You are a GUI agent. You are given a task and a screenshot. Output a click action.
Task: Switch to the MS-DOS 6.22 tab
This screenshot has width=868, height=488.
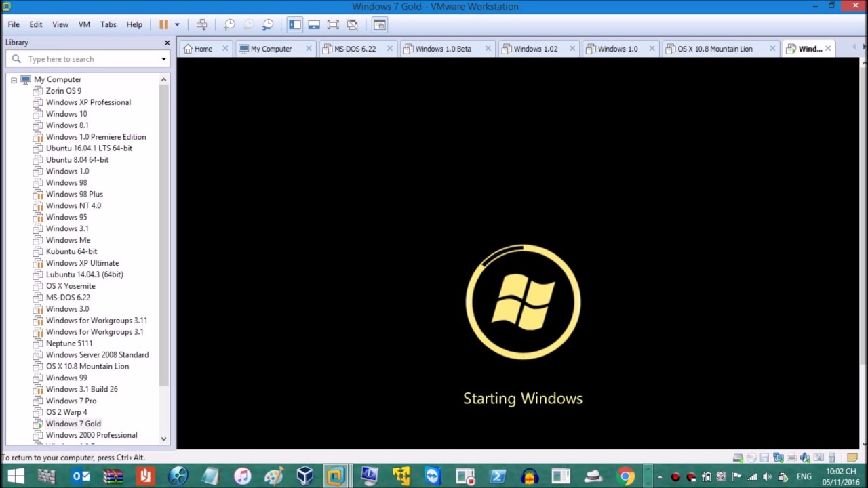coord(355,49)
